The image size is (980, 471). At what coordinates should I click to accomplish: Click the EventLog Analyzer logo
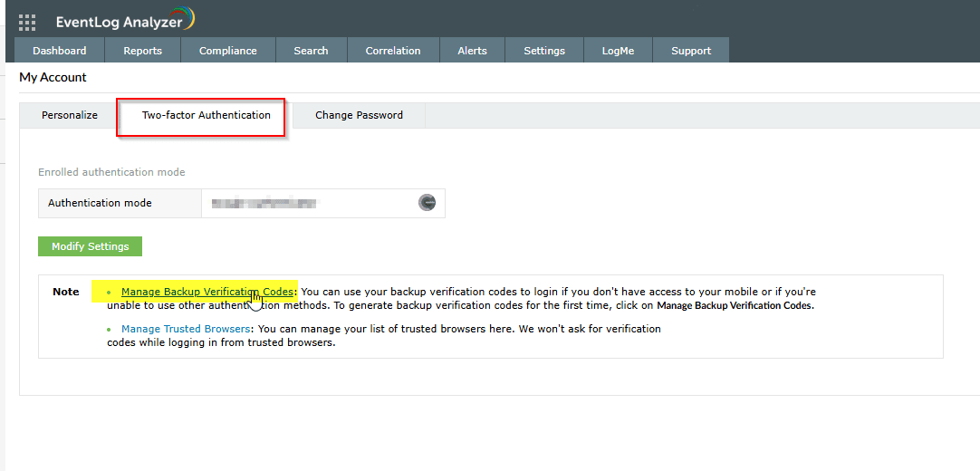pos(125,21)
